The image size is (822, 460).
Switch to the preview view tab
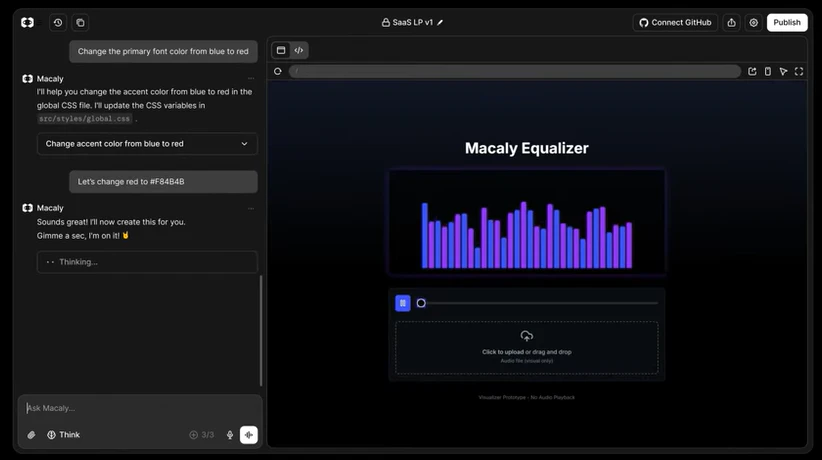point(281,50)
